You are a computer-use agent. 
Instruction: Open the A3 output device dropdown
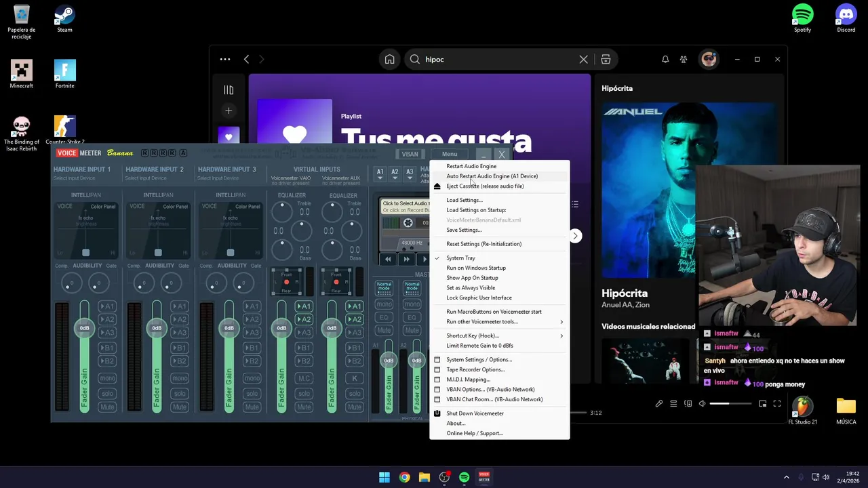410,174
